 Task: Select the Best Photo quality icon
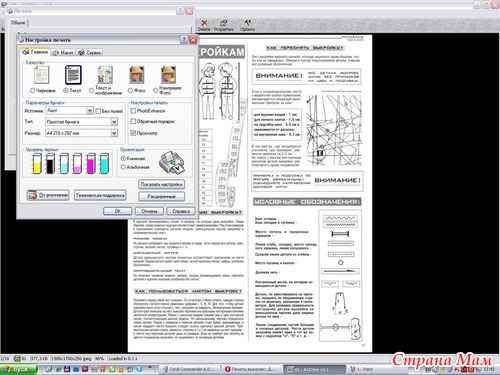pos(169,75)
